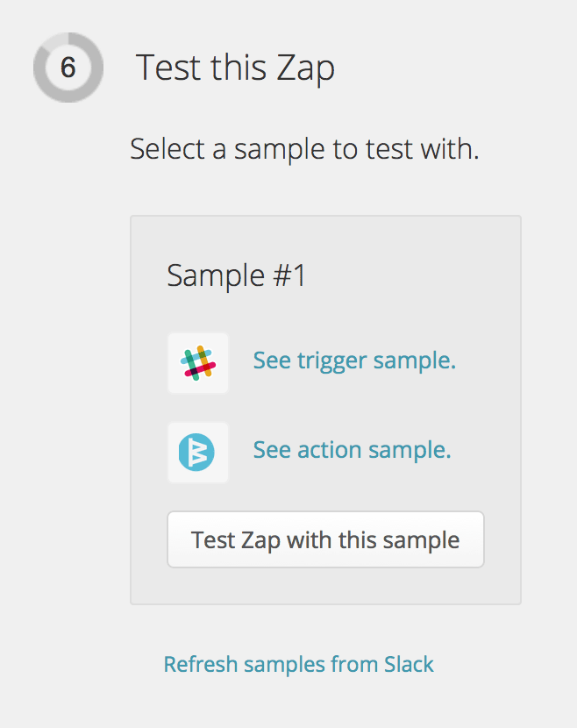This screenshot has height=728, width=577.
Task: Click the gray ring progress indicator
Action: [68, 68]
